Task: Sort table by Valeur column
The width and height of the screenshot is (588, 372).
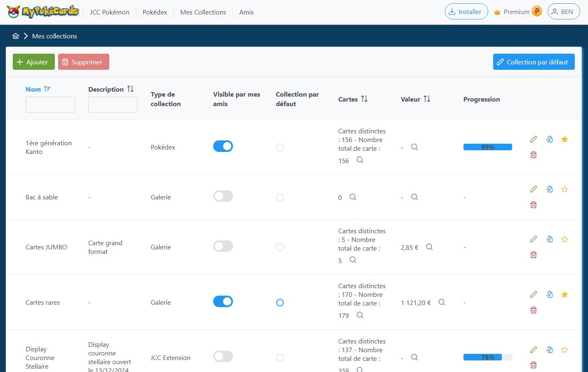Action: 427,99
